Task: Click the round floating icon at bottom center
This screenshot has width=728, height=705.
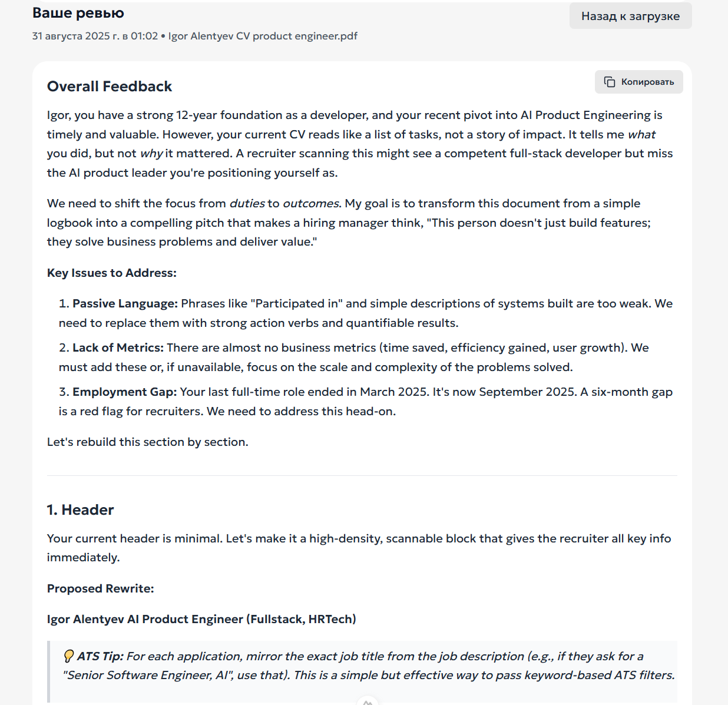Action: pyautogui.click(x=367, y=701)
